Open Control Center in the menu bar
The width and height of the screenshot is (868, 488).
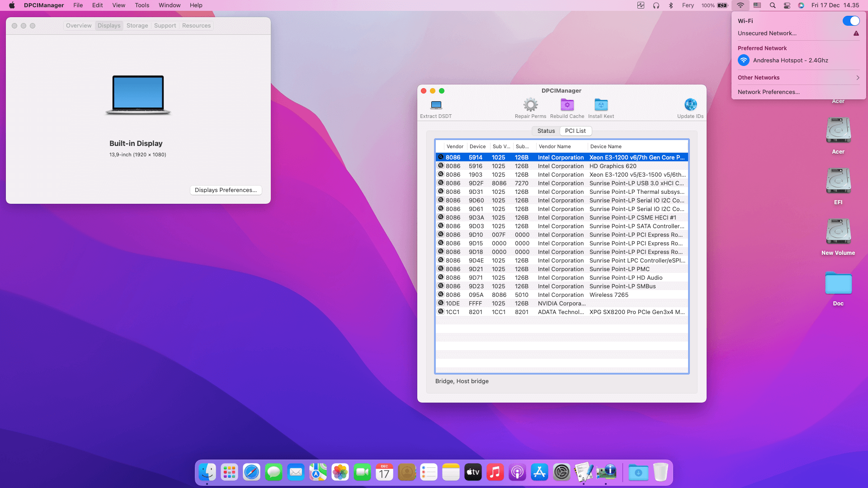click(x=787, y=5)
